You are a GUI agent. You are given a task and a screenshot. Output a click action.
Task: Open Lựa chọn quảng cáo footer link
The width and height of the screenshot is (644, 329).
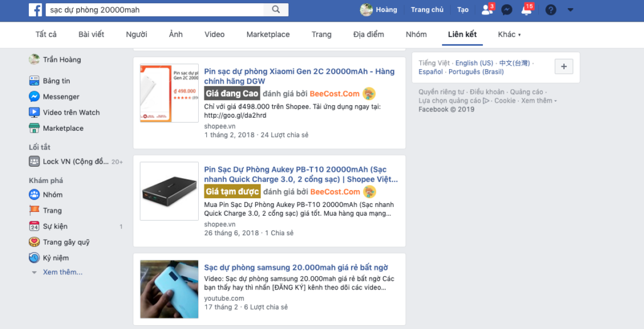[454, 100]
